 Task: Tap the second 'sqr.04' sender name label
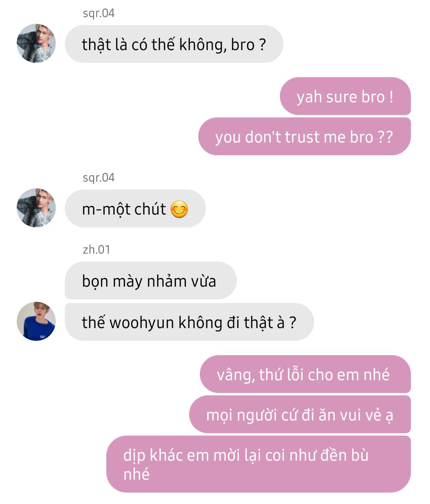(x=99, y=178)
